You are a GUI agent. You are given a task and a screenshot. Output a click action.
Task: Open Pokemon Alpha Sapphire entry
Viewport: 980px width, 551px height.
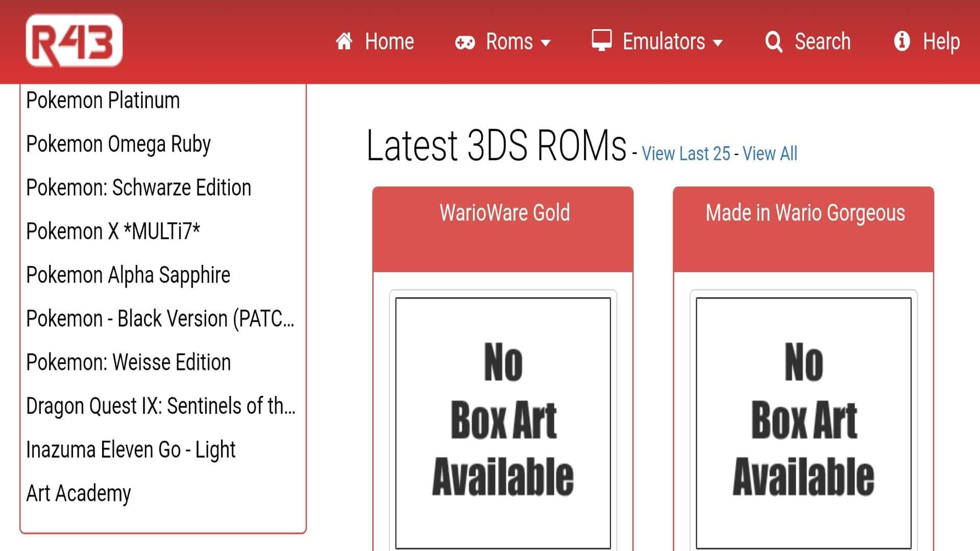(x=128, y=275)
